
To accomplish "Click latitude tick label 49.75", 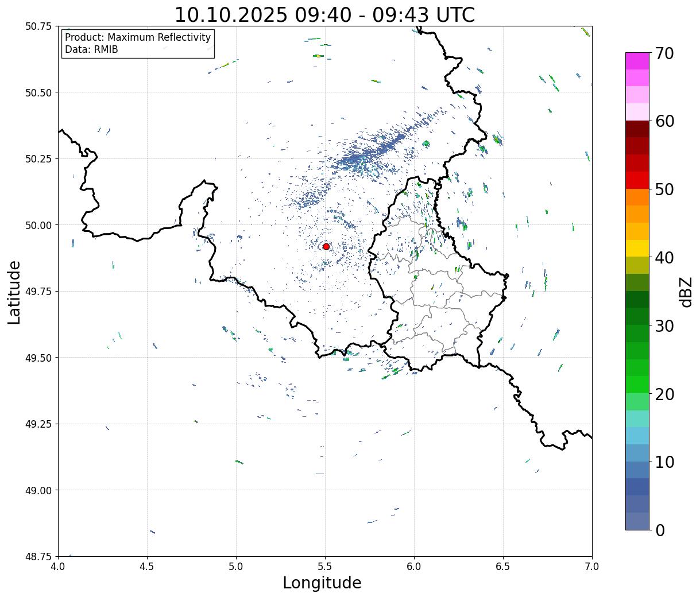I will pos(38,292).
